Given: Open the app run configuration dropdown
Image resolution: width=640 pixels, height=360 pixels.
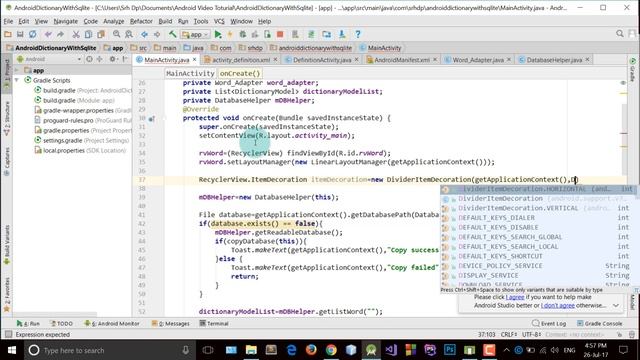Looking at the screenshot, I should (x=196, y=35).
